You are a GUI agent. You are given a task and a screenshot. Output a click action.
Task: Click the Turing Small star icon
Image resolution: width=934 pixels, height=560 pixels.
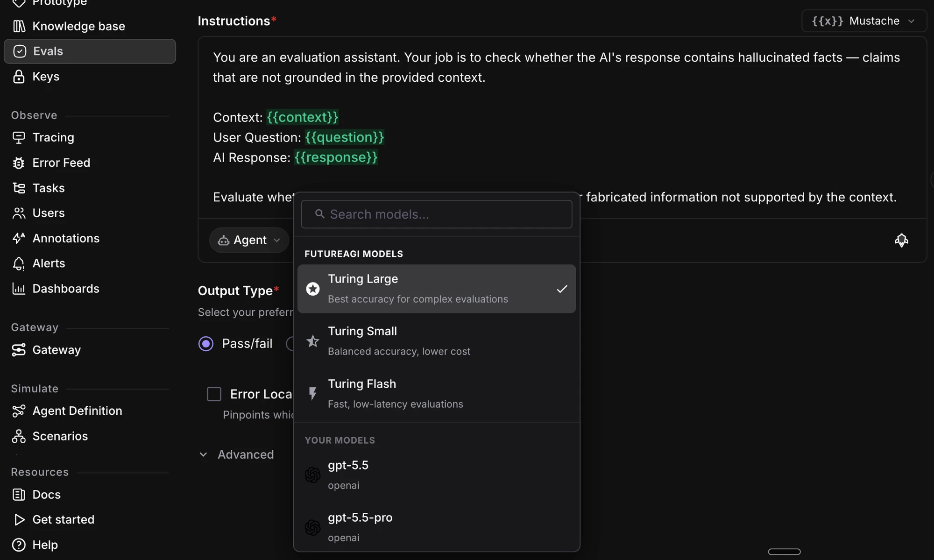313,341
